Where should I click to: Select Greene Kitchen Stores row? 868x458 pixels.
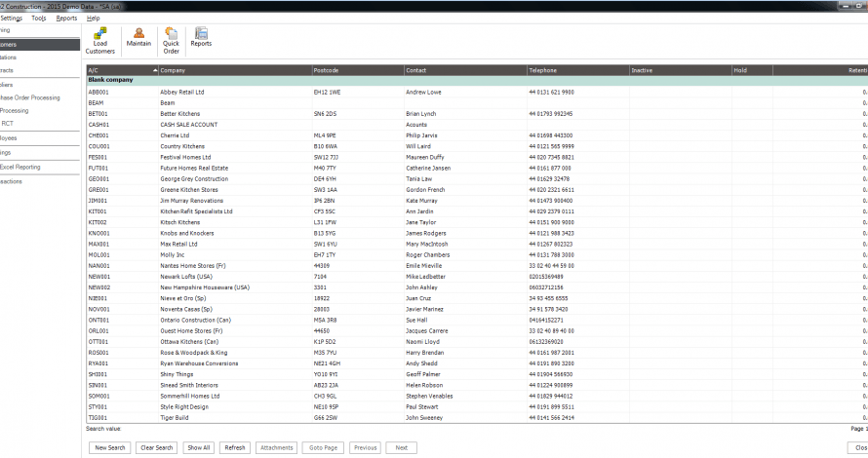tap(477, 190)
